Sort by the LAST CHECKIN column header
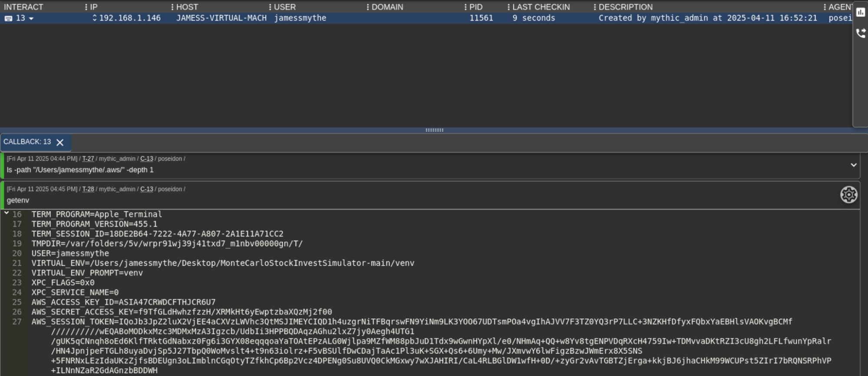 [x=541, y=7]
